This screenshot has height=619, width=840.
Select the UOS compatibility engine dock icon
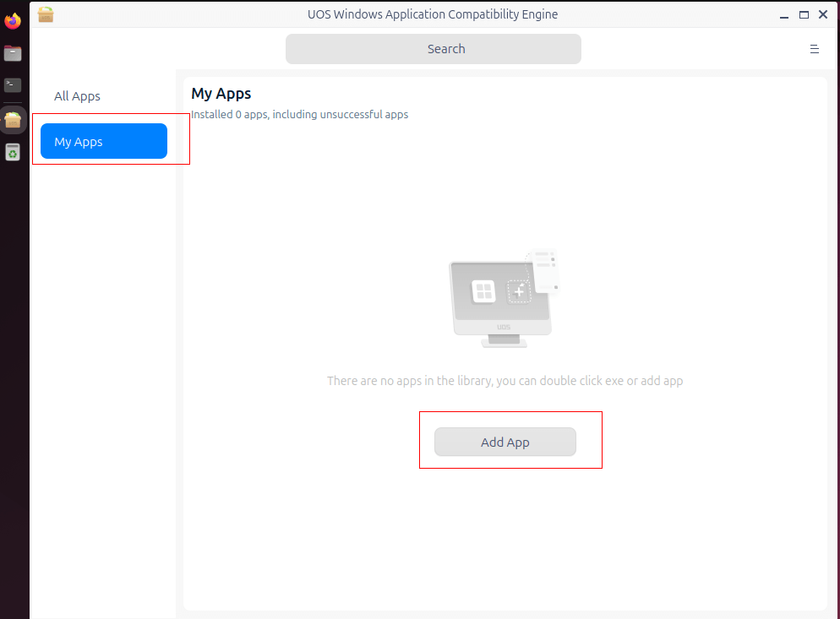click(13, 120)
